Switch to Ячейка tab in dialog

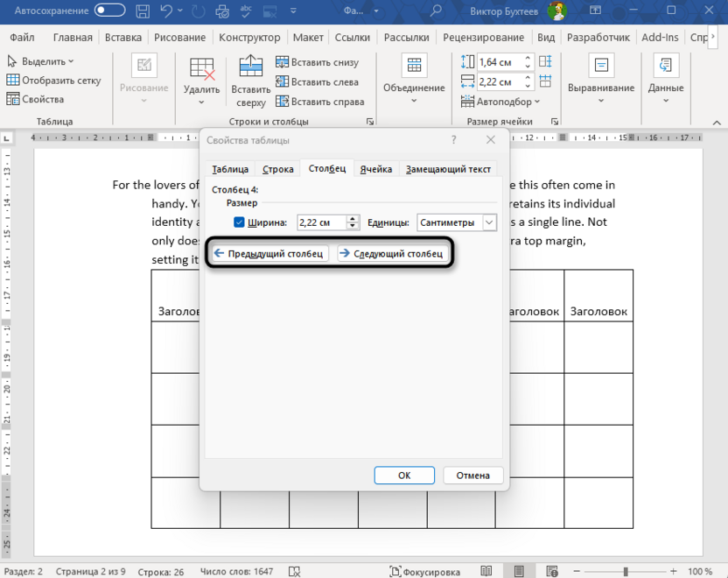point(375,169)
